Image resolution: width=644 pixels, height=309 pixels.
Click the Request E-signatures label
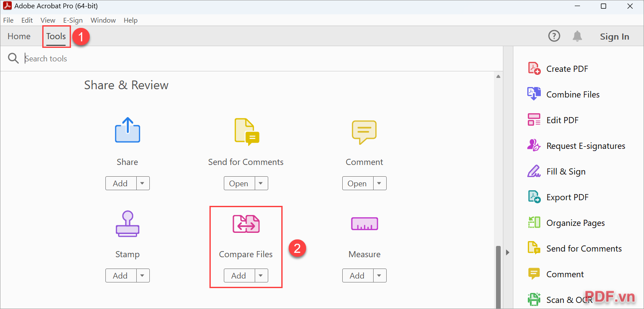pos(586,146)
